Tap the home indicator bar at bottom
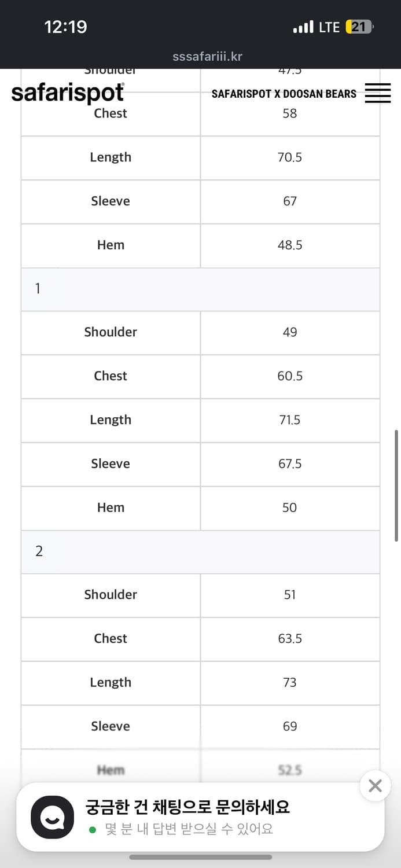This screenshot has width=401, height=868. tap(200, 857)
